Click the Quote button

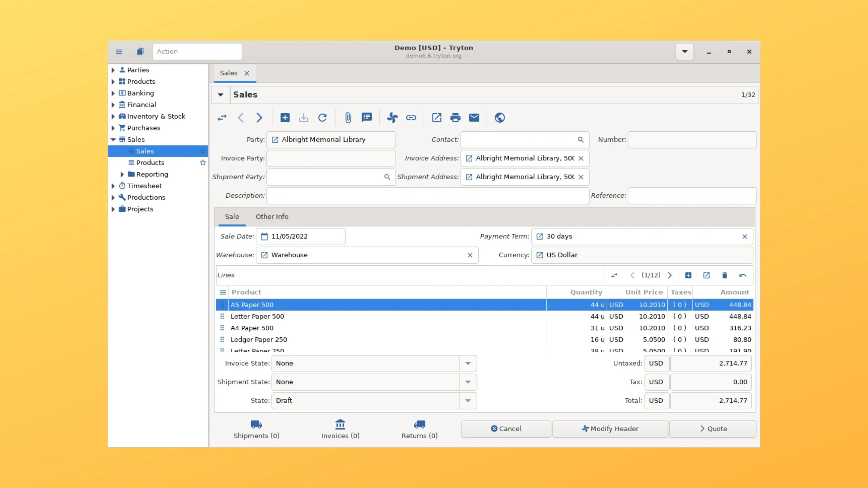[x=713, y=428]
